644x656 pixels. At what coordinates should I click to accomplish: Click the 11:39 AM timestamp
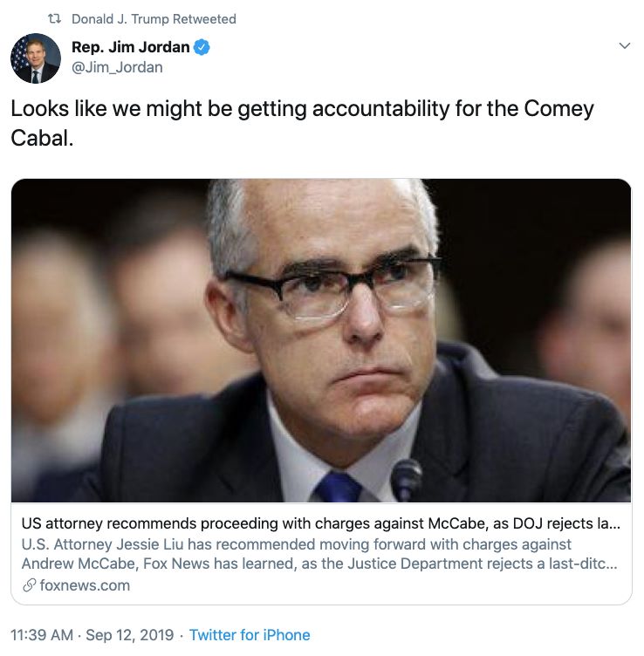coord(41,635)
